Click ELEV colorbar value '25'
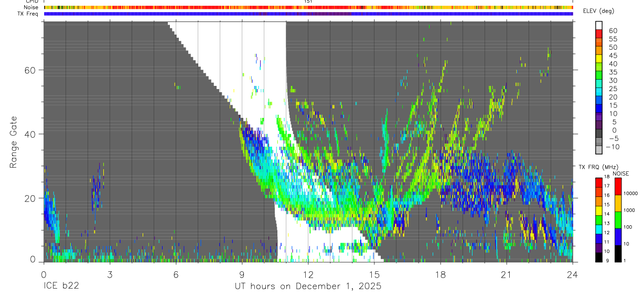644x297 pixels. click(x=613, y=89)
